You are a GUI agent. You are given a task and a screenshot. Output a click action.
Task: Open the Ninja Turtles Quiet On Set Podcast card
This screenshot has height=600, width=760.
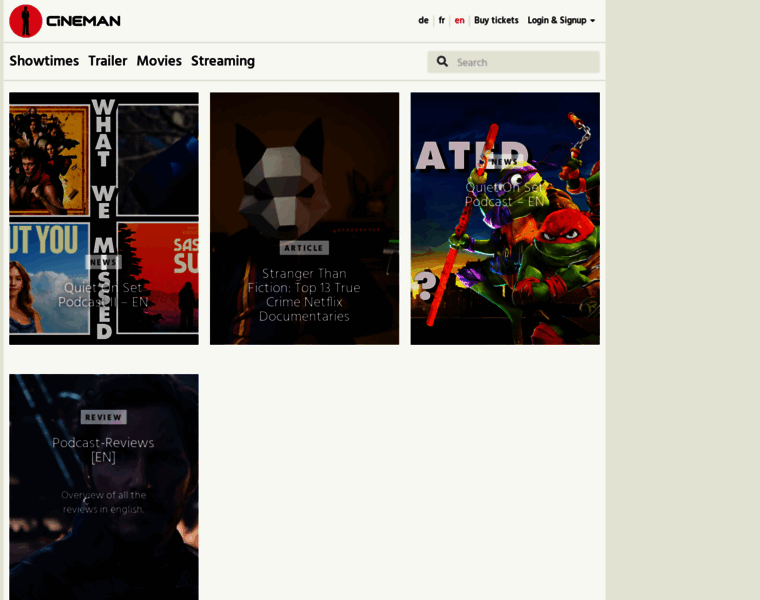pos(505,219)
